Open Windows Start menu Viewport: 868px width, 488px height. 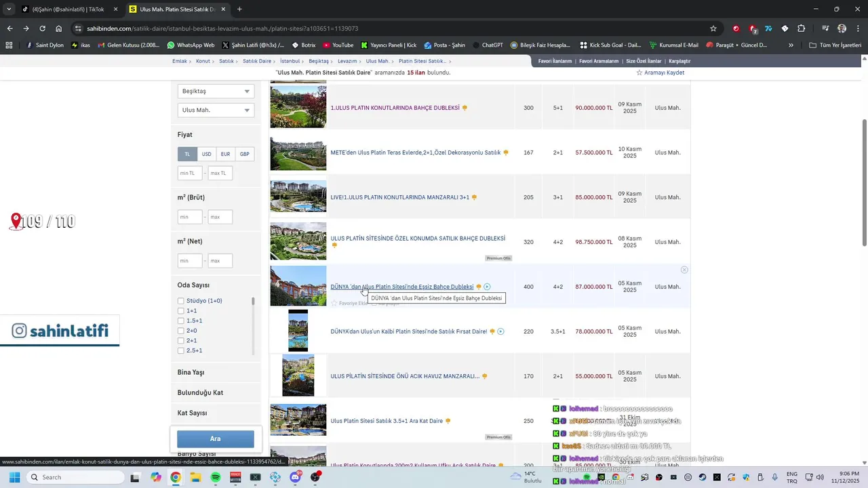pos(14,477)
